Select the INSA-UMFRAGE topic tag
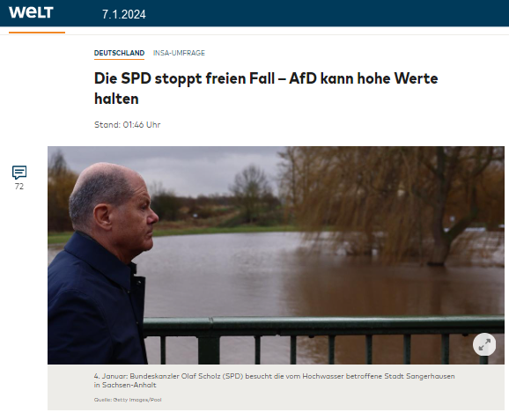Screen dimensions: 509x420 click(179, 53)
